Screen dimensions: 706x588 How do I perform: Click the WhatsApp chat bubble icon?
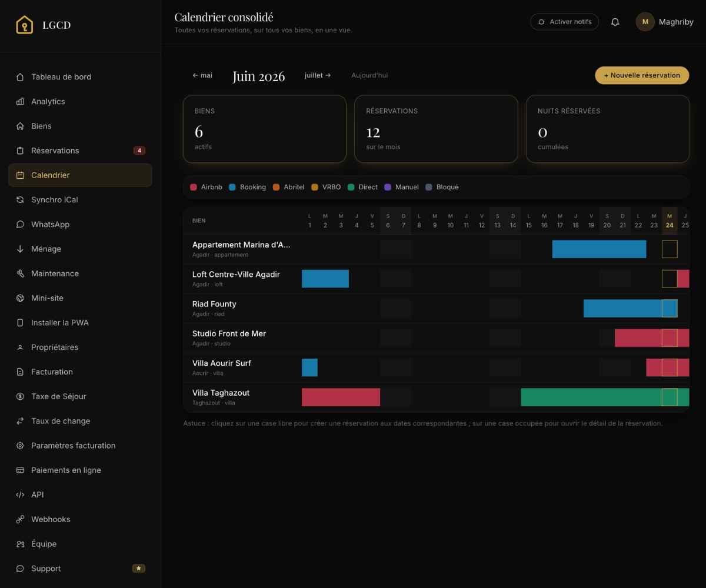[20, 225]
